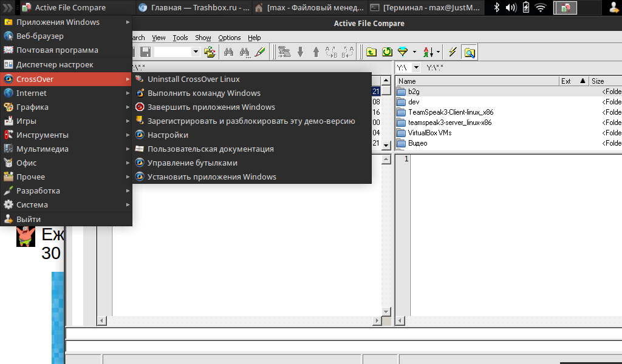The height and width of the screenshot is (364, 622).
Task: Expand the Система submenu
Action: [x=66, y=205]
